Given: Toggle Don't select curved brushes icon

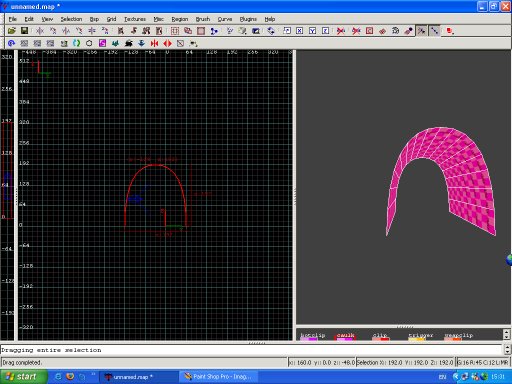Looking at the screenshot, I should [341, 31].
